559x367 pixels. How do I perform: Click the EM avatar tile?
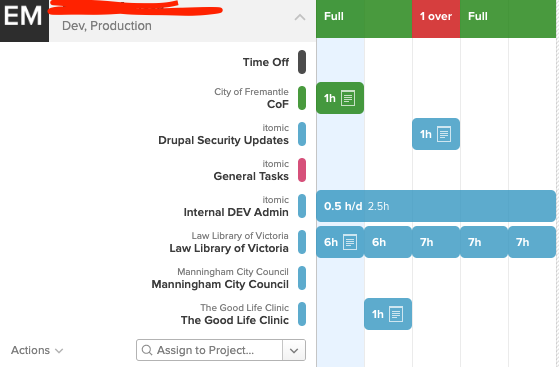click(x=24, y=20)
